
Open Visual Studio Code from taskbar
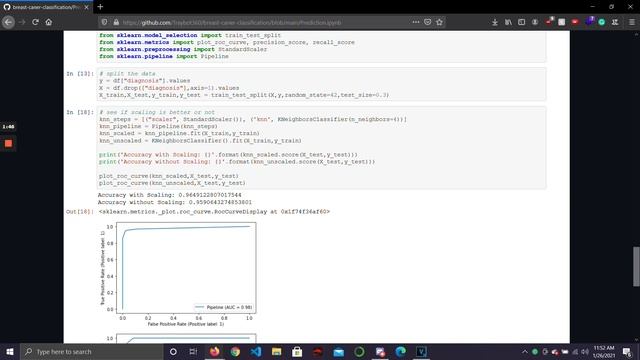click(x=256, y=352)
